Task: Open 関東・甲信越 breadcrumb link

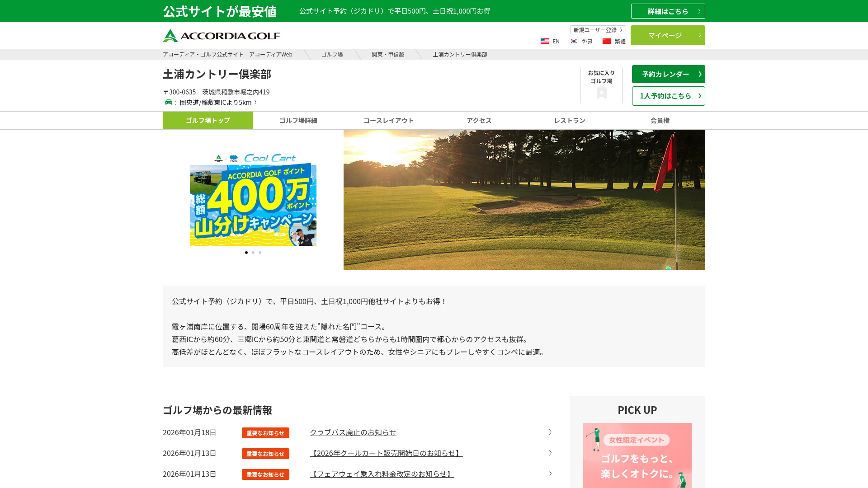Action: pyautogui.click(x=388, y=54)
